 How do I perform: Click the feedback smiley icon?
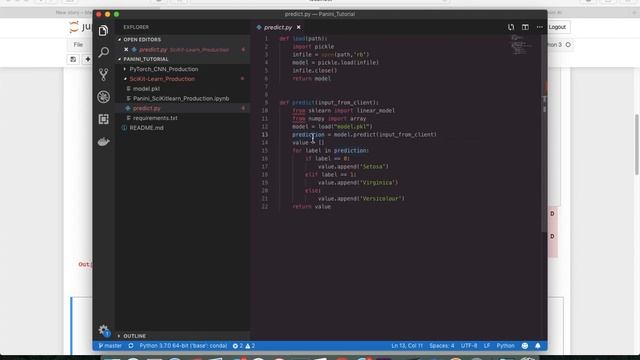coord(525,346)
